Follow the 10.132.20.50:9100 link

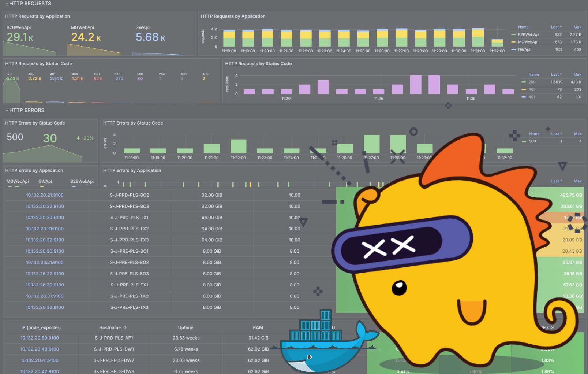click(40, 338)
